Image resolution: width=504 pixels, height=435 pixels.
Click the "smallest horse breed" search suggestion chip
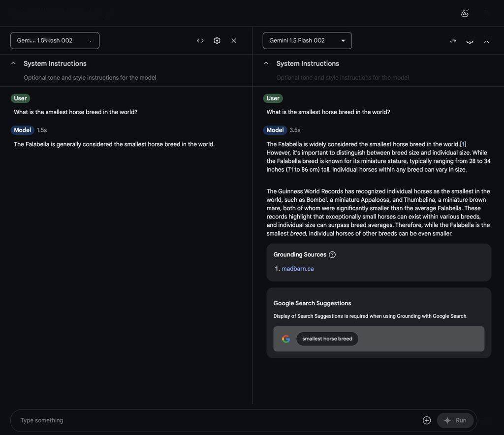tap(327, 339)
